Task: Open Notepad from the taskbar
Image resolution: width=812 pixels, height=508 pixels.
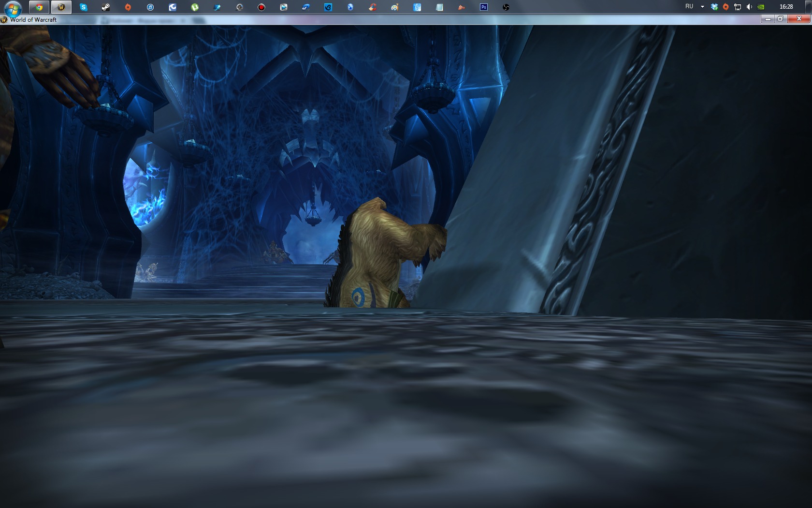Action: tap(439, 7)
